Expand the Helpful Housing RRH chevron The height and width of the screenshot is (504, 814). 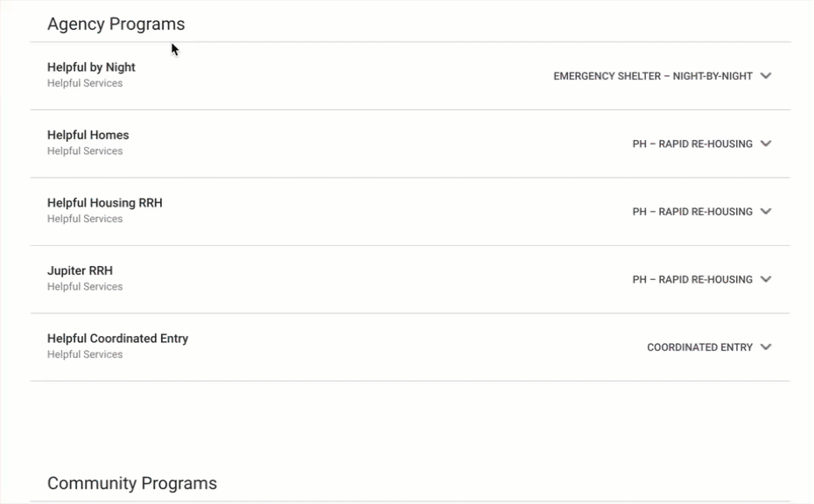click(766, 212)
